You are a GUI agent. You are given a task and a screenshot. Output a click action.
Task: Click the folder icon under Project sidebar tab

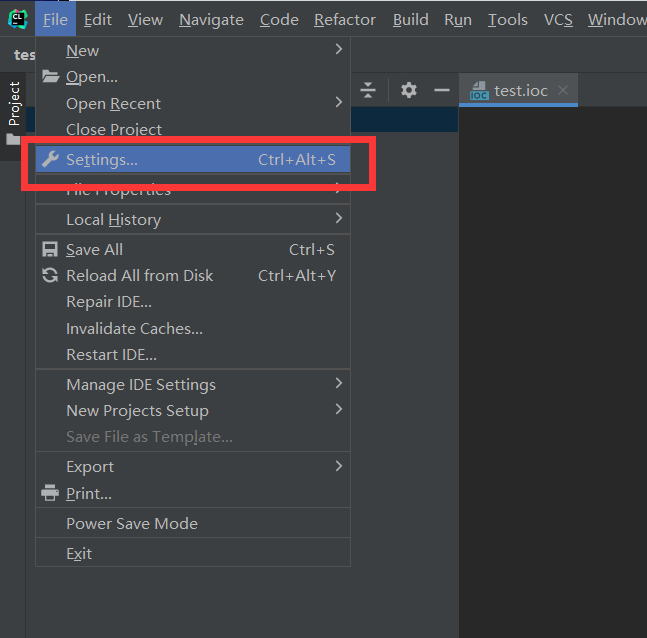[13, 139]
